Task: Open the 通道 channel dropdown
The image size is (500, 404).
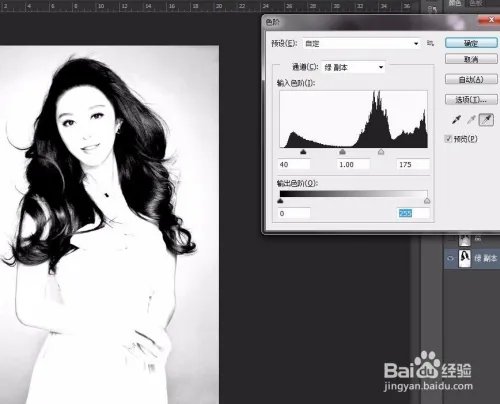Action: [354, 67]
